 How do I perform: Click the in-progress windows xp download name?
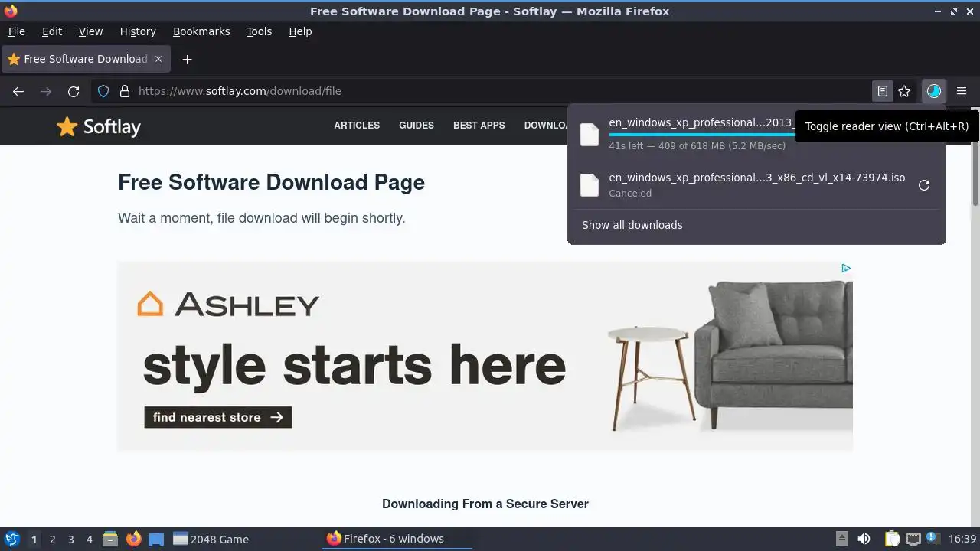point(701,122)
